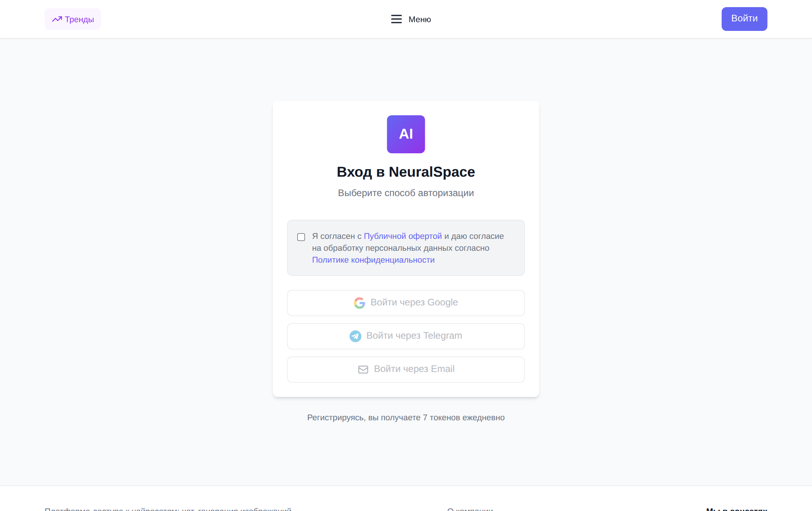Screen dimensions: 812x511
Task: Click the Telegram paper plane icon
Action: pos(355,336)
